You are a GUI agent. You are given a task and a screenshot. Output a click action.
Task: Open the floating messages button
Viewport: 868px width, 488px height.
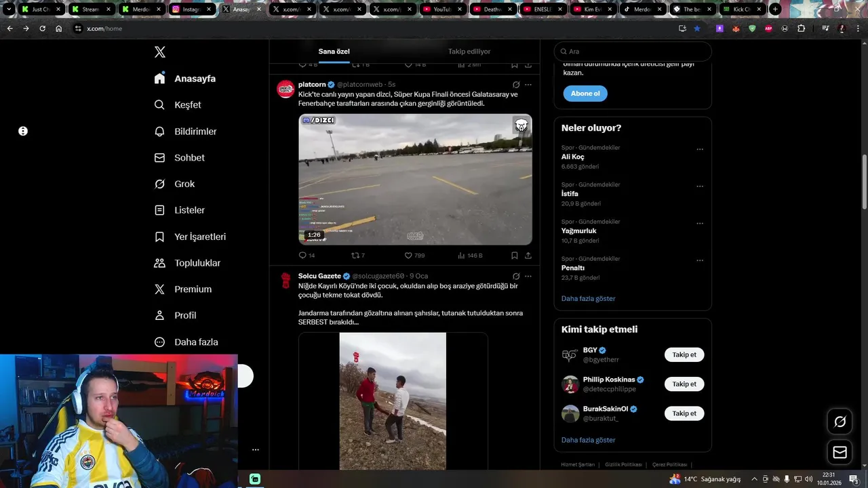[840, 452]
